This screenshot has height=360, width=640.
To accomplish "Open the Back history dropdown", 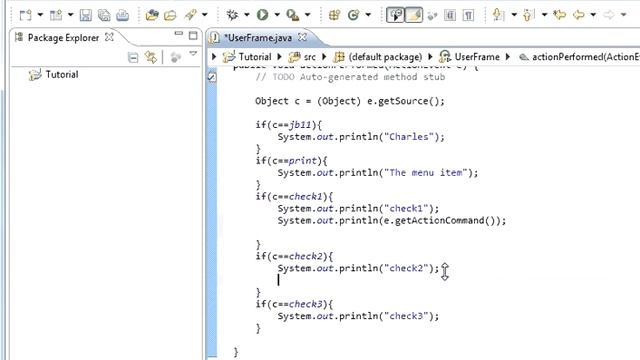I will pos(593,15).
